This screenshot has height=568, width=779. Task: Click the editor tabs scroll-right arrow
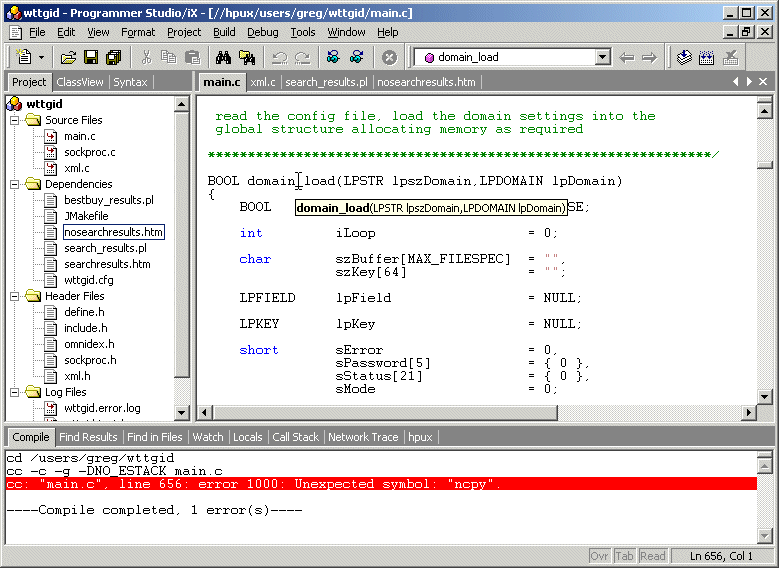[749, 82]
